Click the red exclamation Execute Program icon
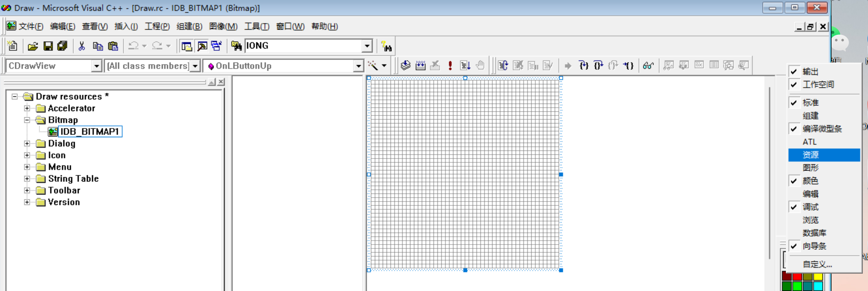The image size is (868, 291). click(450, 66)
